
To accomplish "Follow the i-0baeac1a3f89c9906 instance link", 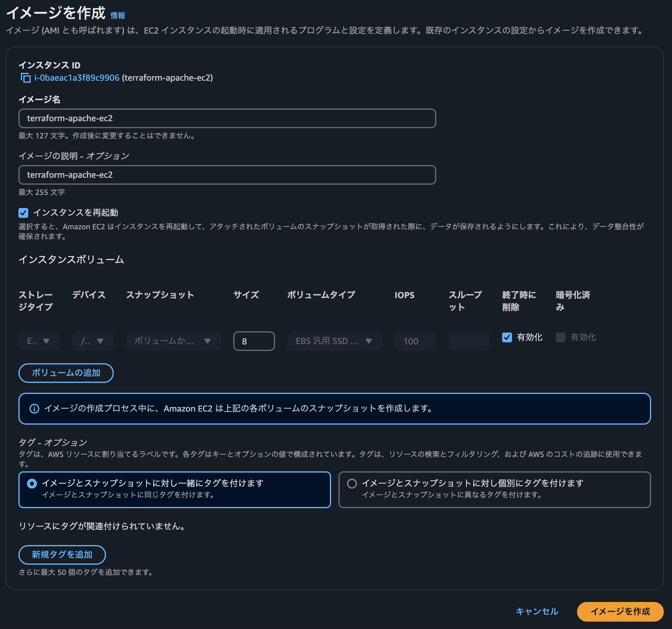I will (x=76, y=77).
